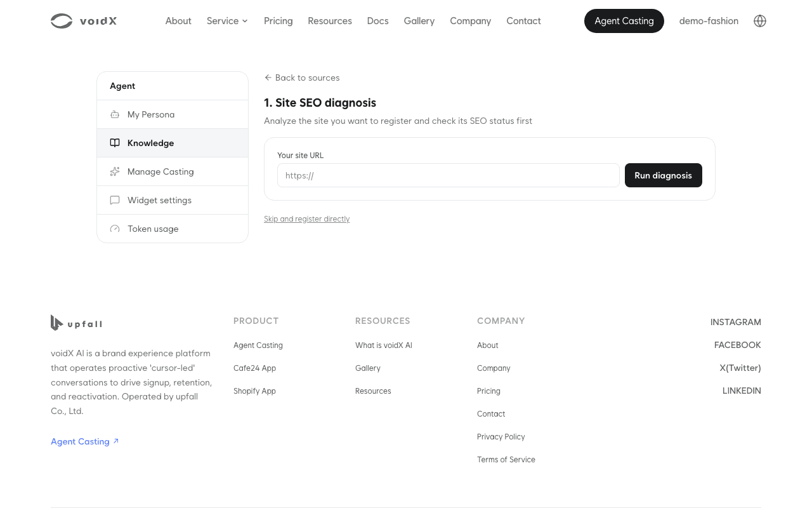The width and height of the screenshot is (812, 508).
Task: Select Token usage in sidebar
Action: click(x=173, y=229)
